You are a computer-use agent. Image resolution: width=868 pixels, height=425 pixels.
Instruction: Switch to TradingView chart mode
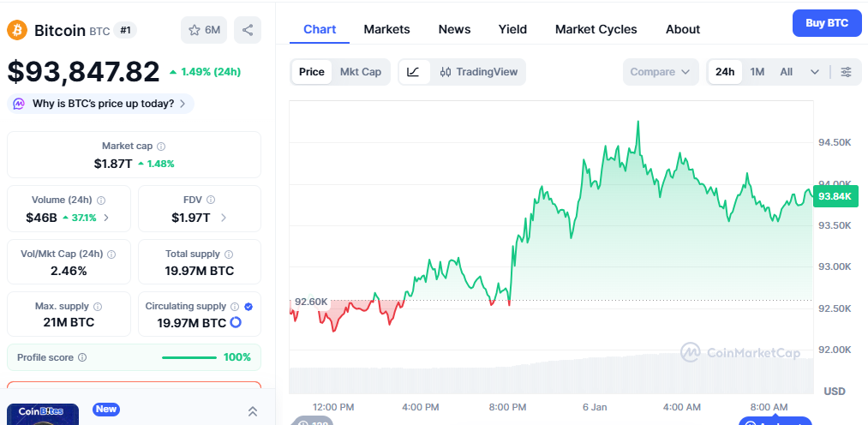479,72
